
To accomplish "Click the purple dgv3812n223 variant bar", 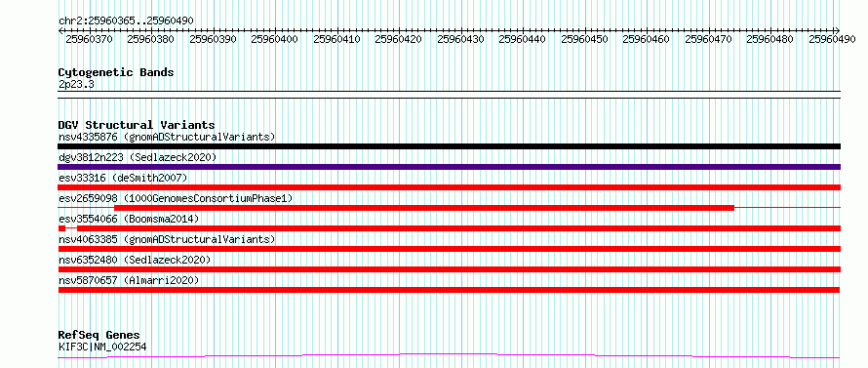I will click(x=449, y=167).
